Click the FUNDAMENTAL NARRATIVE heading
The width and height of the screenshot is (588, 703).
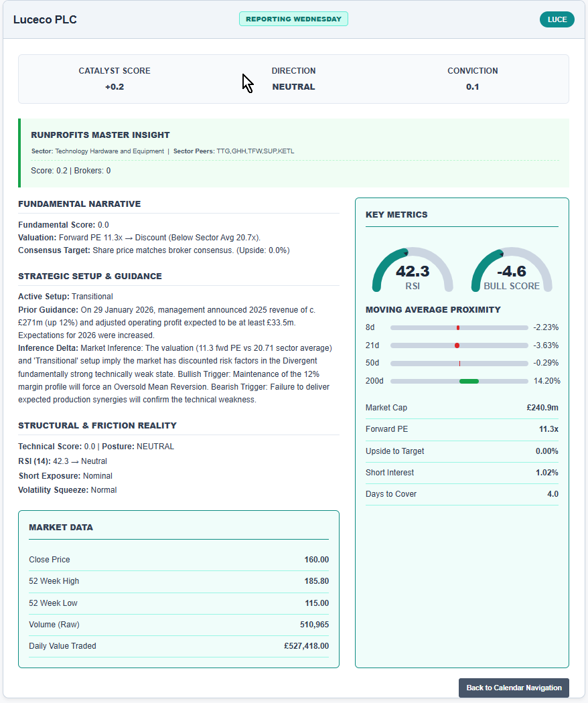(x=80, y=204)
